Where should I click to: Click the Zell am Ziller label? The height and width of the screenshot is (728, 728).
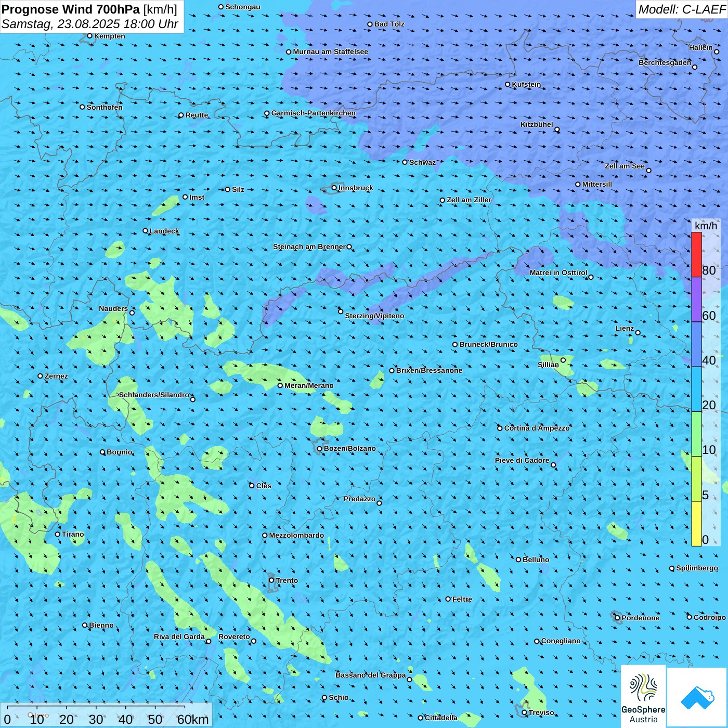(469, 200)
